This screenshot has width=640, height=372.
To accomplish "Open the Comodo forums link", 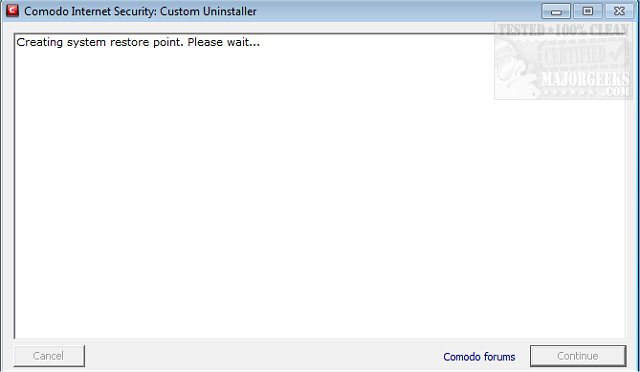I will tap(479, 357).
